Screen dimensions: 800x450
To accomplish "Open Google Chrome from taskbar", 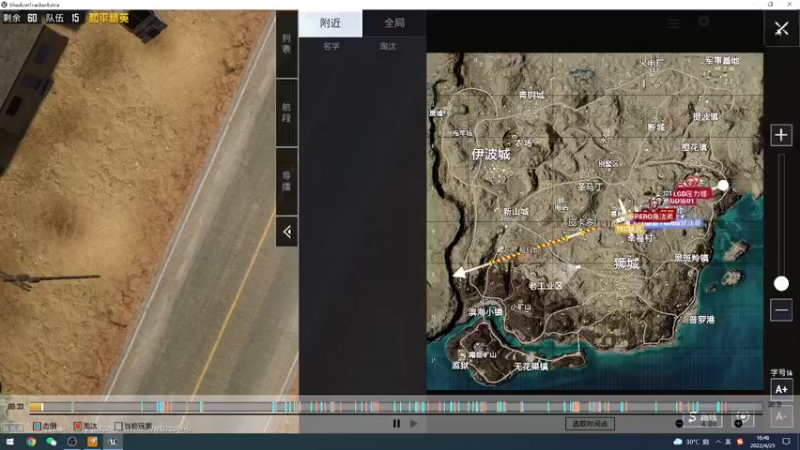I will pos(31,441).
